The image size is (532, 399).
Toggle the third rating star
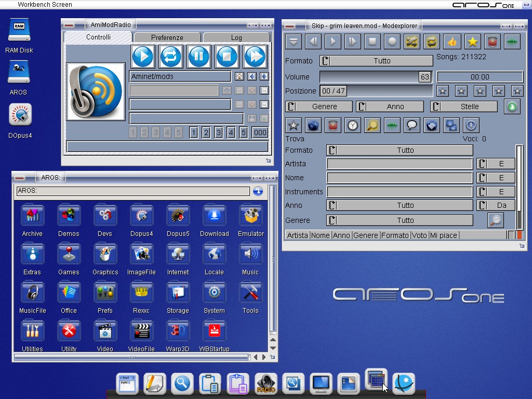click(480, 91)
